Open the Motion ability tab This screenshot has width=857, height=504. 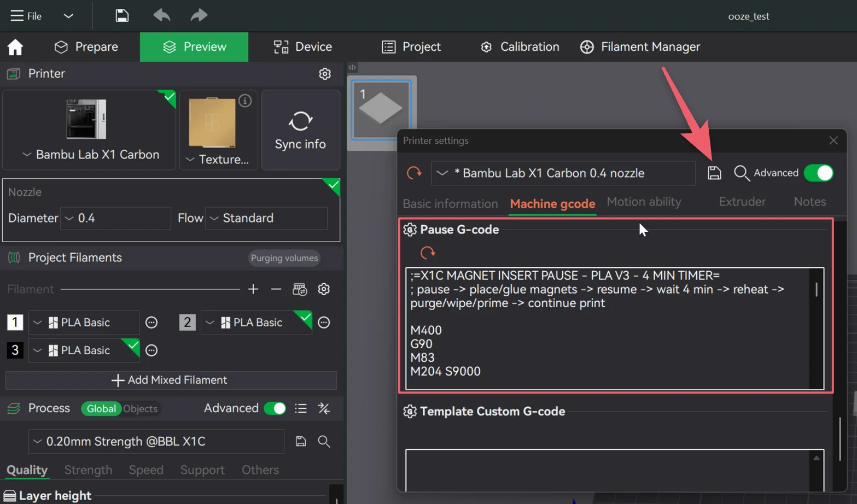(x=644, y=202)
